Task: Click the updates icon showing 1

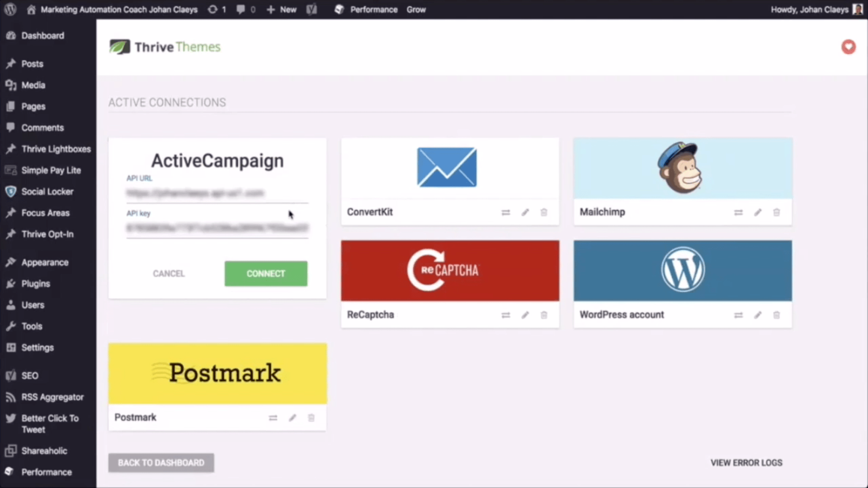Action: pyautogui.click(x=217, y=9)
